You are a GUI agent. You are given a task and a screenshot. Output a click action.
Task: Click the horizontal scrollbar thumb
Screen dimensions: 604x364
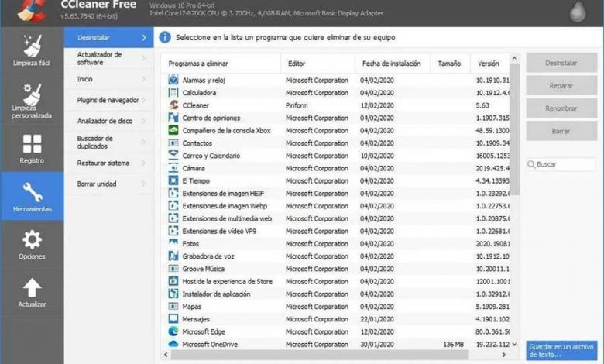pos(319,355)
